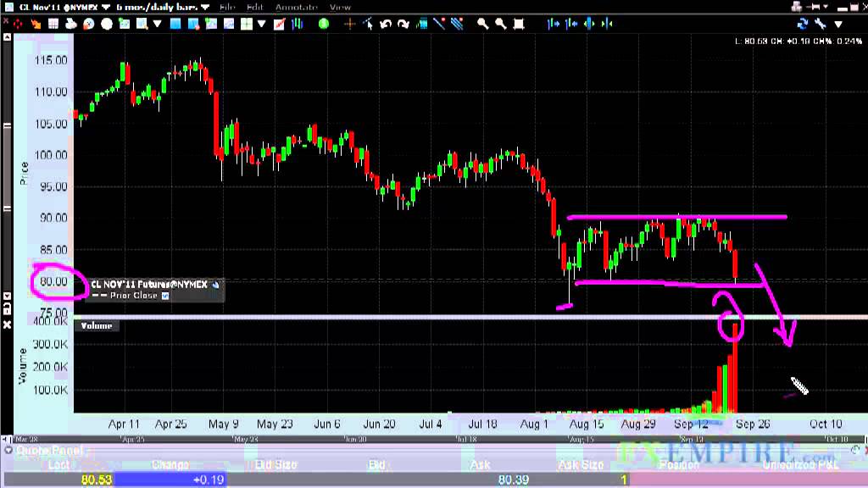Screen dimensions: 868x488
Task: Click the blue square icon with red badge
Action: click(x=193, y=24)
